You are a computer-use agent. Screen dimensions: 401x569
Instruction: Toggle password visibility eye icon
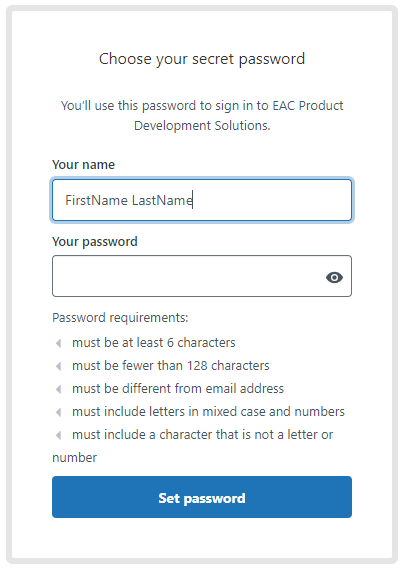334,278
